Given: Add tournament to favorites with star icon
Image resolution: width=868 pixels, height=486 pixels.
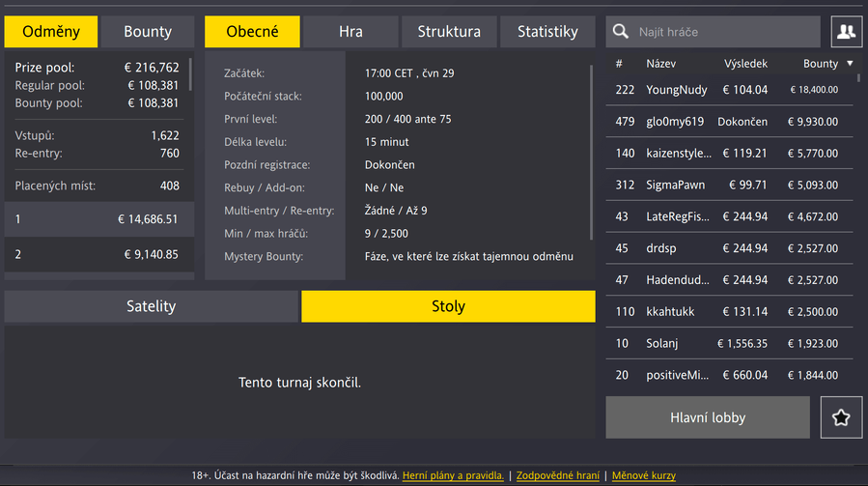Looking at the screenshot, I should (x=841, y=417).
